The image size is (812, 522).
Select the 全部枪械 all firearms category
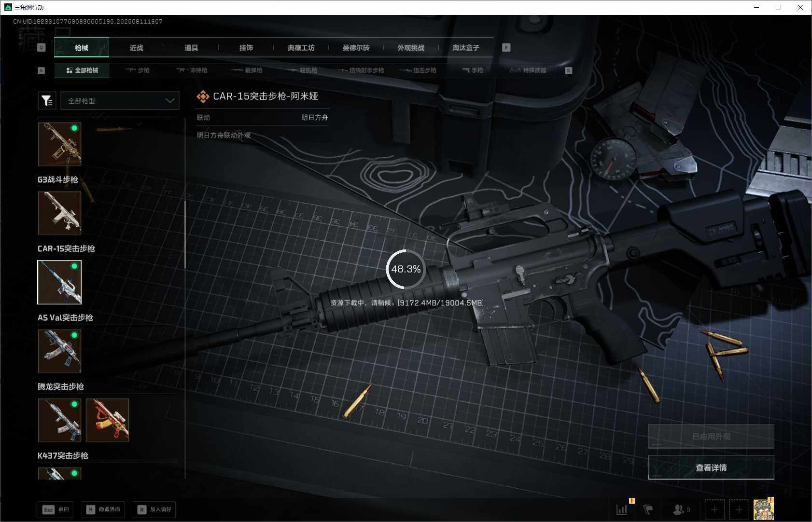[x=82, y=70]
